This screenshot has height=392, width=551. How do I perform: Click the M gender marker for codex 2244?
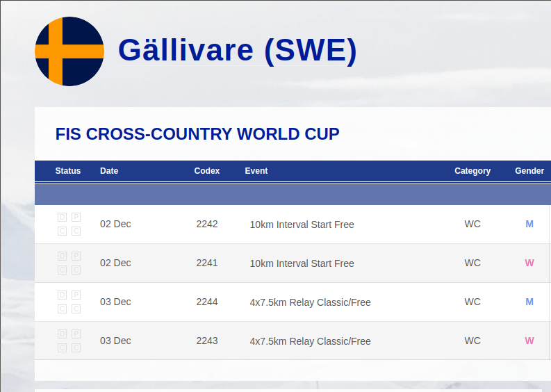(x=529, y=302)
